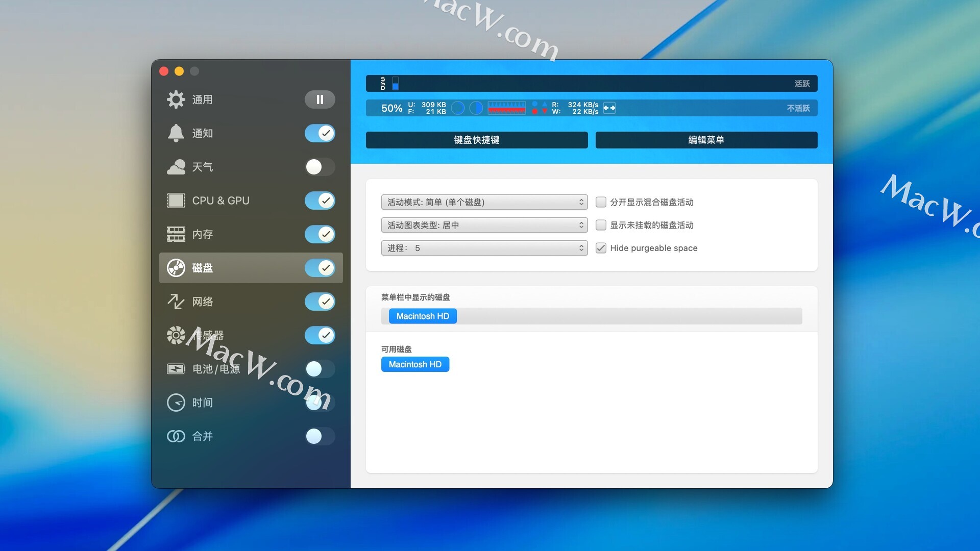Enable the 天气 weather toggle
The image size is (980, 551).
point(320,167)
